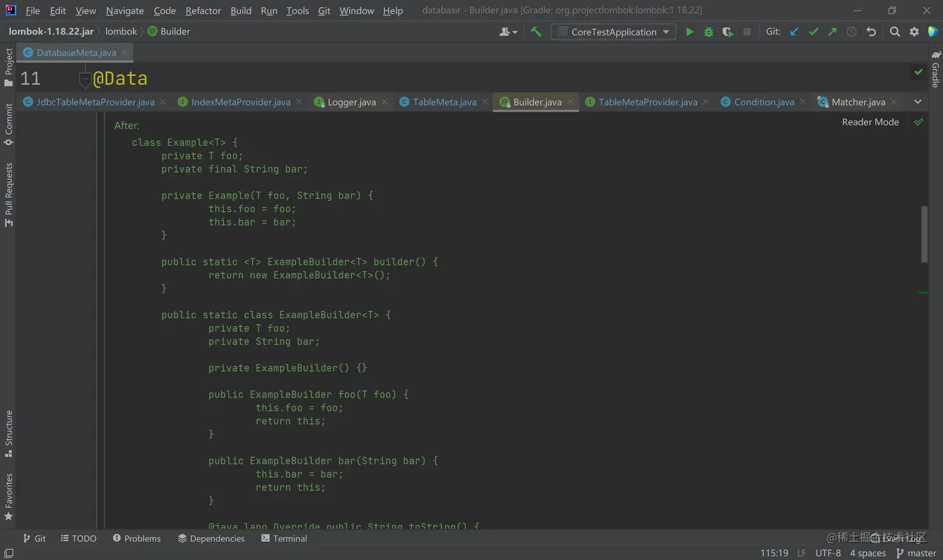Collapse the @Data fold marker in gutter
The width and height of the screenshot is (943, 560).
(85, 79)
